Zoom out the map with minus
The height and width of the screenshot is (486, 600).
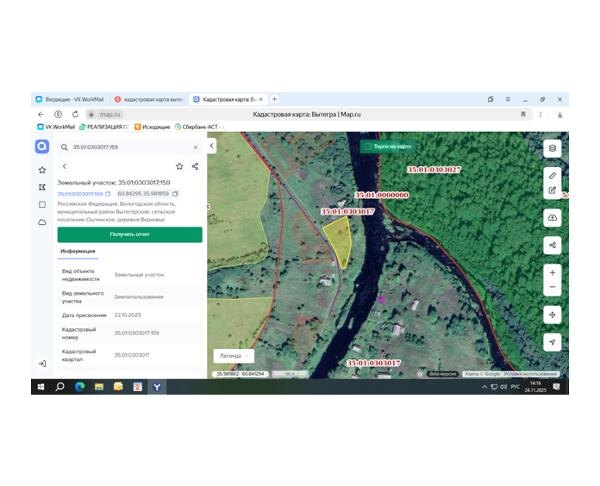pos(552,287)
